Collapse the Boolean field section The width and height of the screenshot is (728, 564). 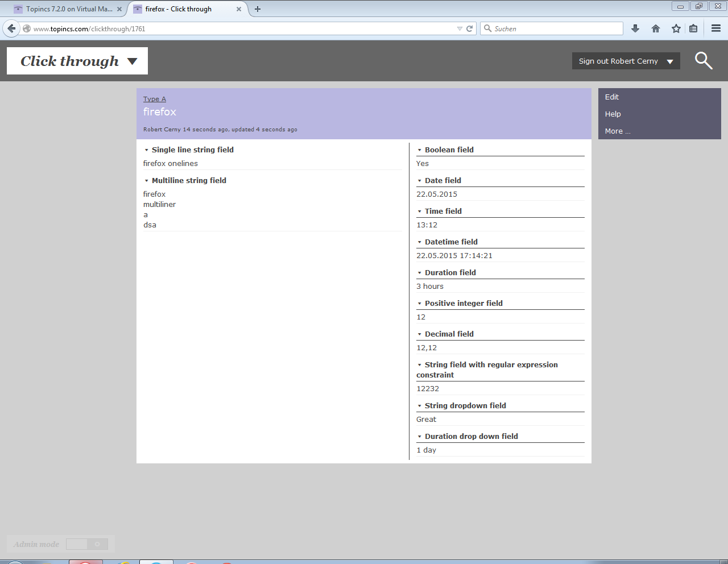(420, 150)
